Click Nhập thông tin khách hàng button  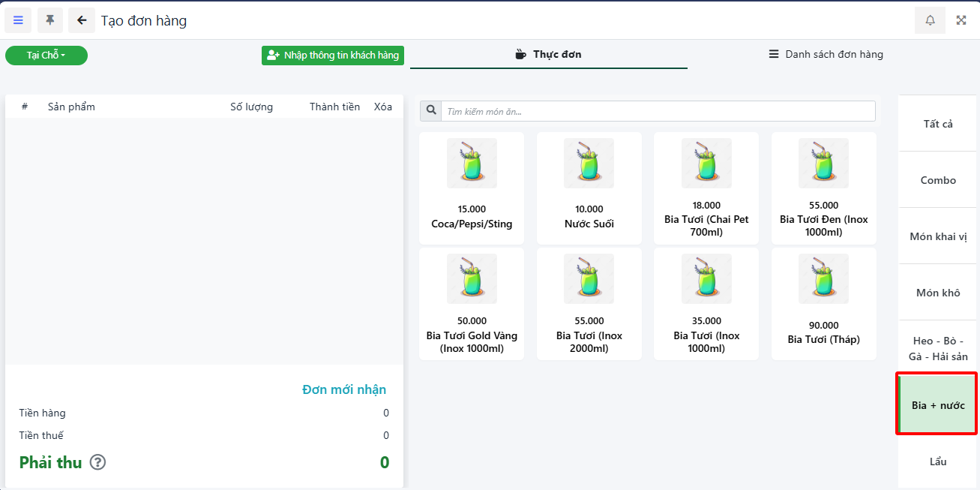(333, 56)
